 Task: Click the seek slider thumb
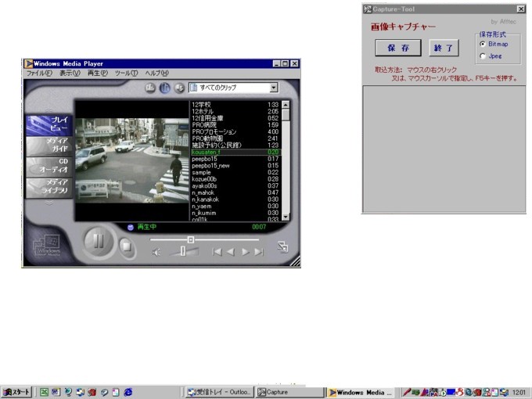pos(191,240)
